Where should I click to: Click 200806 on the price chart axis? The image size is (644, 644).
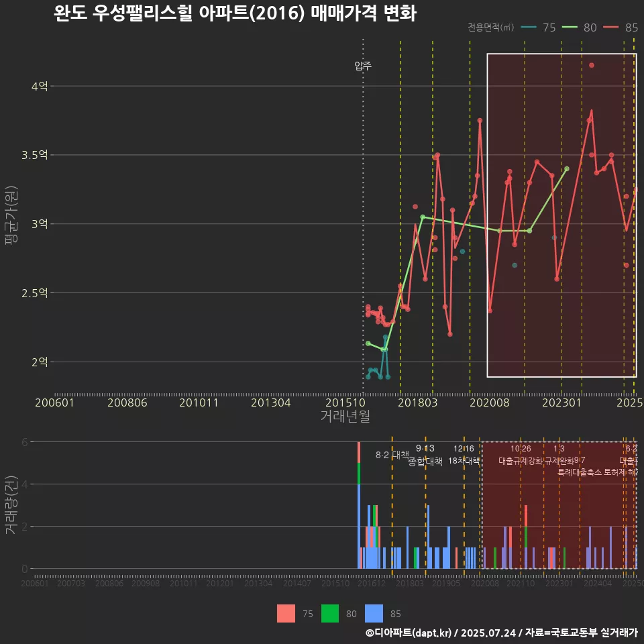[x=127, y=402]
